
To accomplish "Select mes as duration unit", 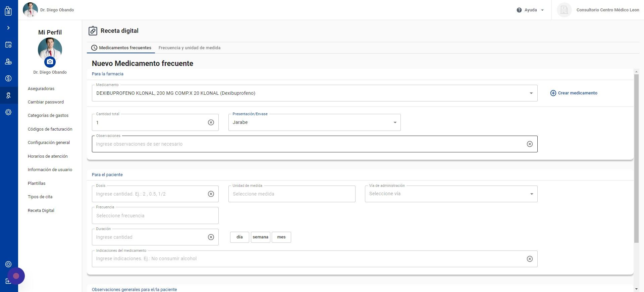I will point(281,237).
